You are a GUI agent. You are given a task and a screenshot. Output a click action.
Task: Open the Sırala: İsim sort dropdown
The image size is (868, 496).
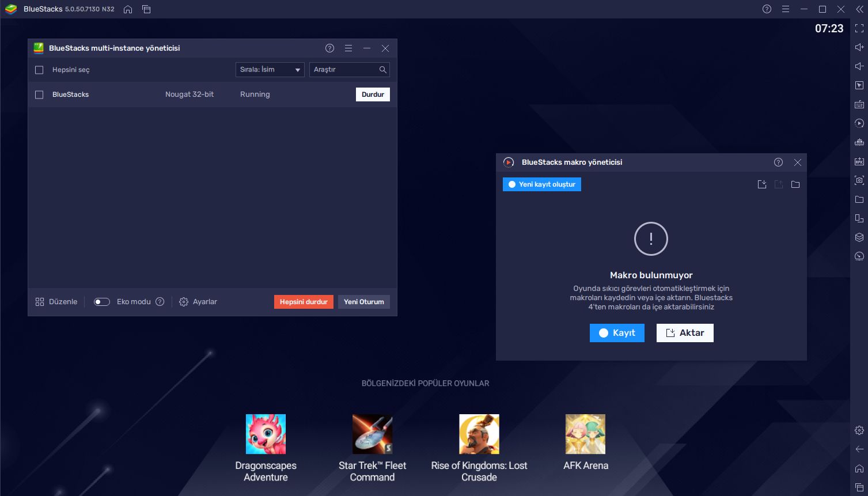point(270,70)
